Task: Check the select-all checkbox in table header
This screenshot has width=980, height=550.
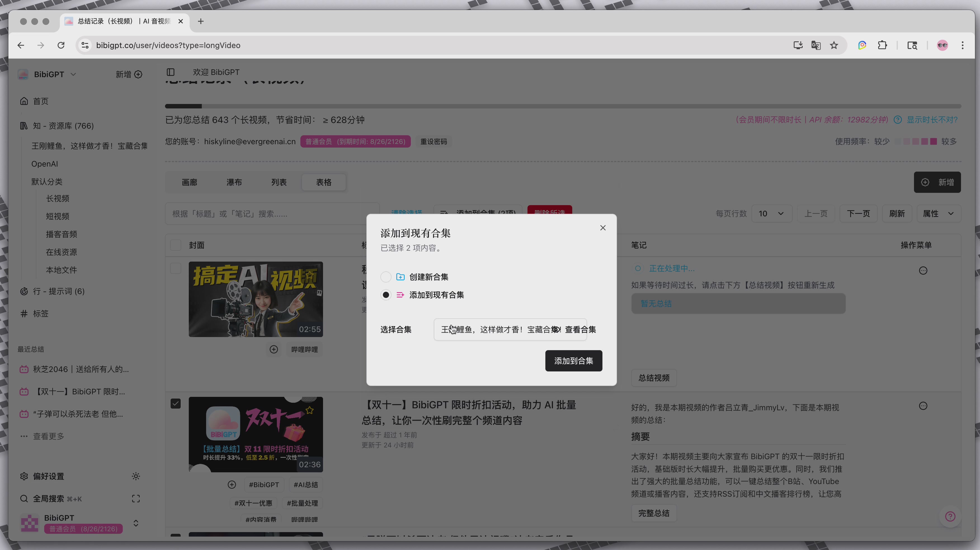Action: pyautogui.click(x=175, y=245)
